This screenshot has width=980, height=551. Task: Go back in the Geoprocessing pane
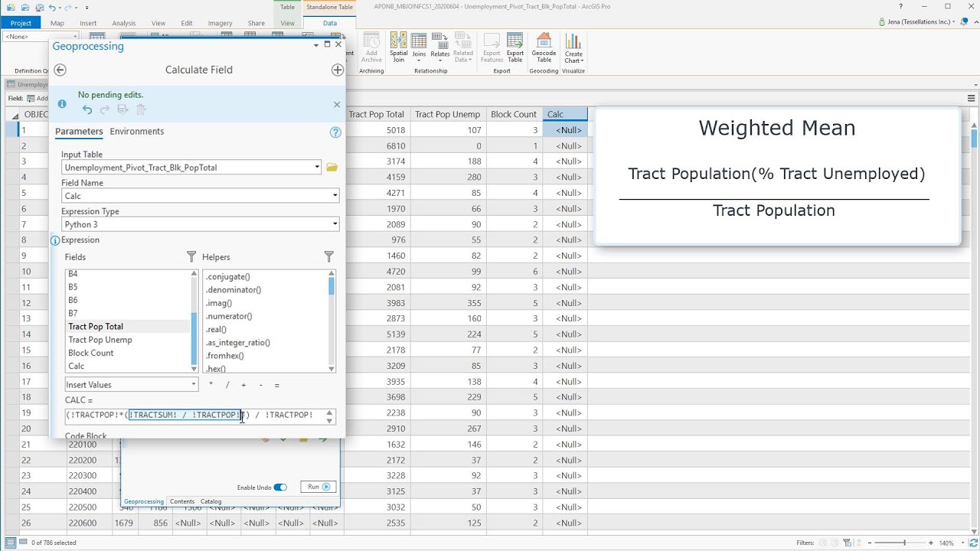coord(60,70)
